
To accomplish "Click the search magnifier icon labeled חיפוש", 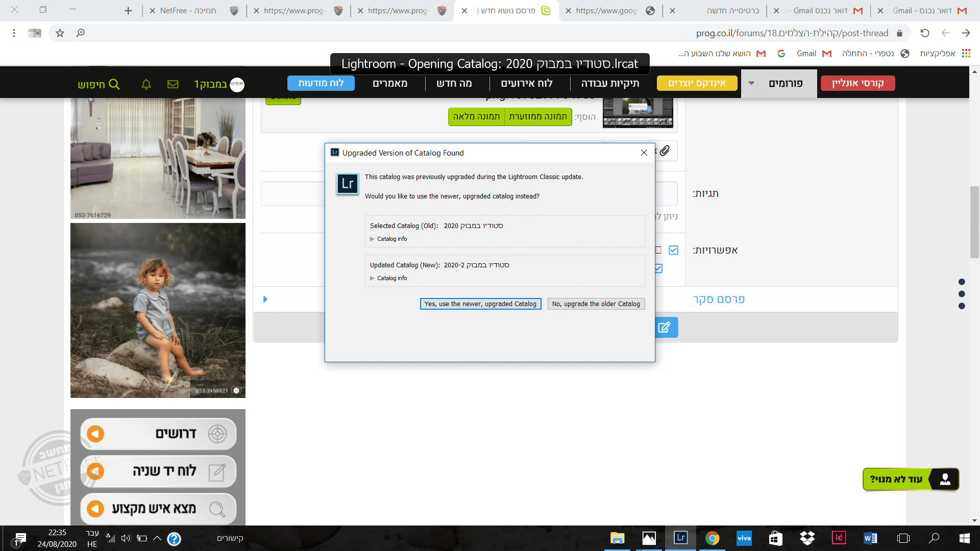I will [x=114, y=84].
